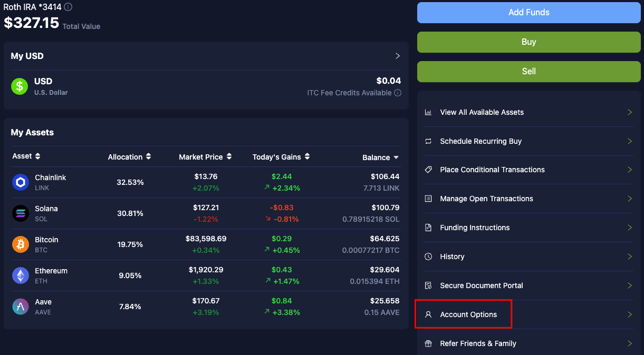This screenshot has height=355, width=644.
Task: Click the Ethereum coin logo
Action: [21, 275]
